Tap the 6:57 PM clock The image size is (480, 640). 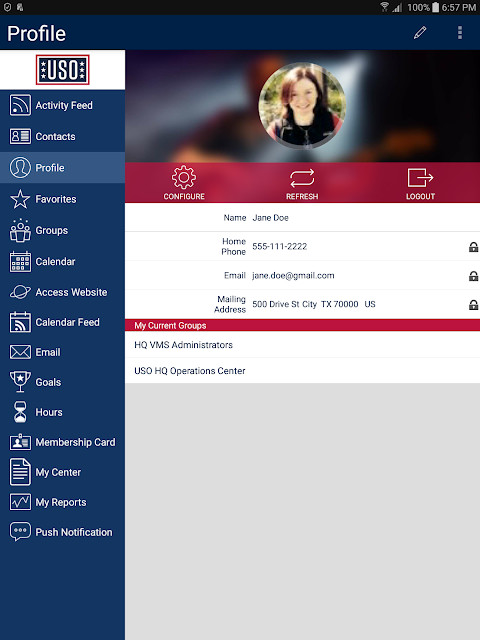pyautogui.click(x=459, y=7)
